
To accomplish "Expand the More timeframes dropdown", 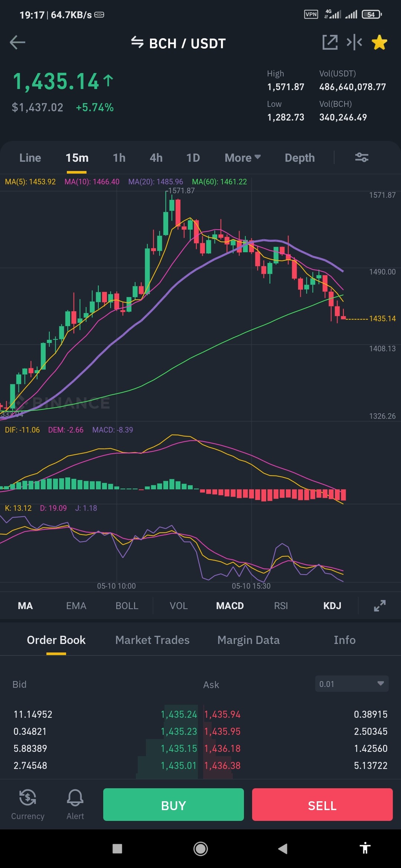I will coord(243,158).
